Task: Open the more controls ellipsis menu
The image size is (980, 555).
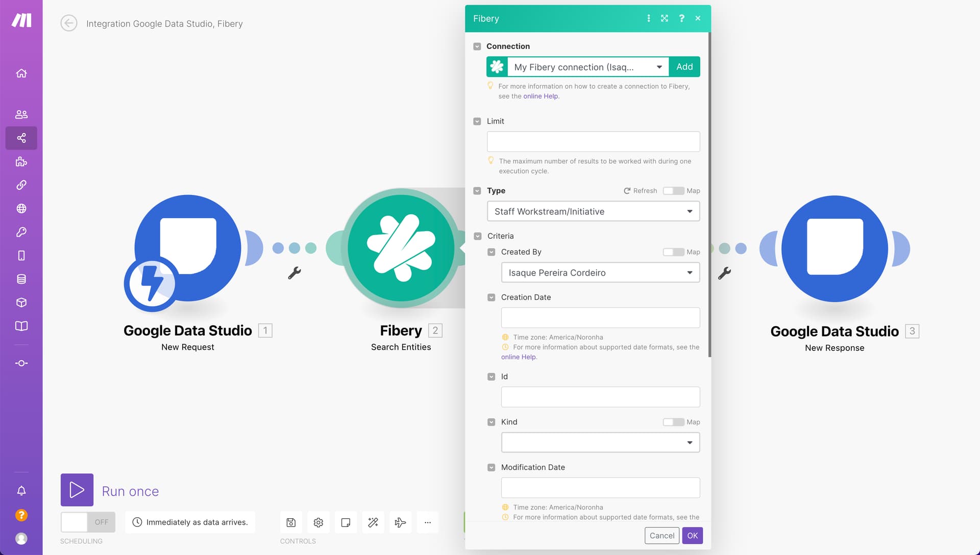Action: 428,522
